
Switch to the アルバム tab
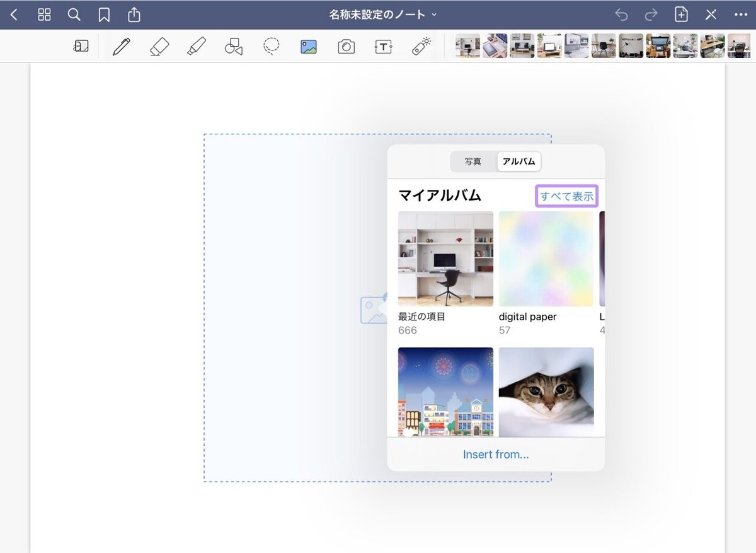point(519,161)
